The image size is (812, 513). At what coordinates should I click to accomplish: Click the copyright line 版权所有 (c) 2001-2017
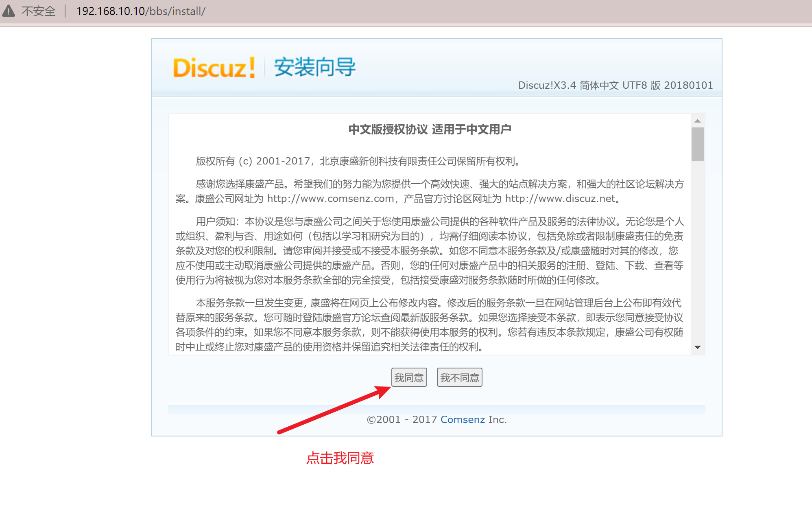pos(253,161)
